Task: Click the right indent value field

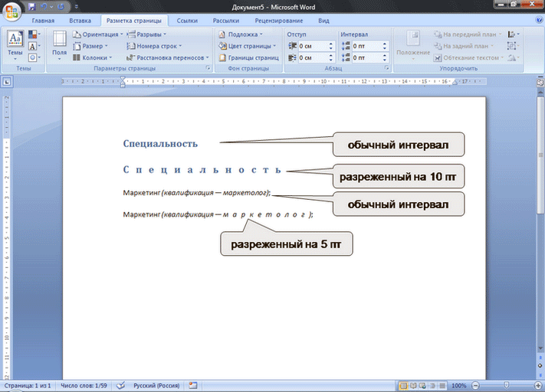Action: (313, 57)
